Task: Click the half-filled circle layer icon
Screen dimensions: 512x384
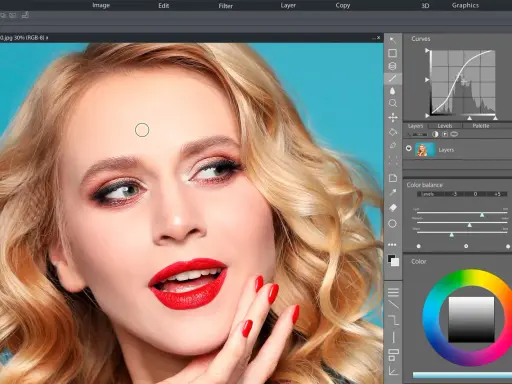Action: point(435,134)
